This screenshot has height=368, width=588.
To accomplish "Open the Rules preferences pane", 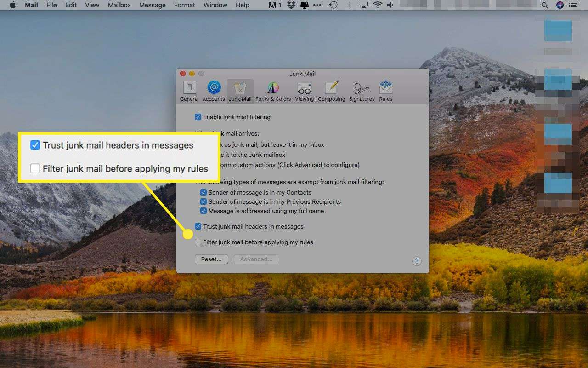I will click(x=385, y=91).
